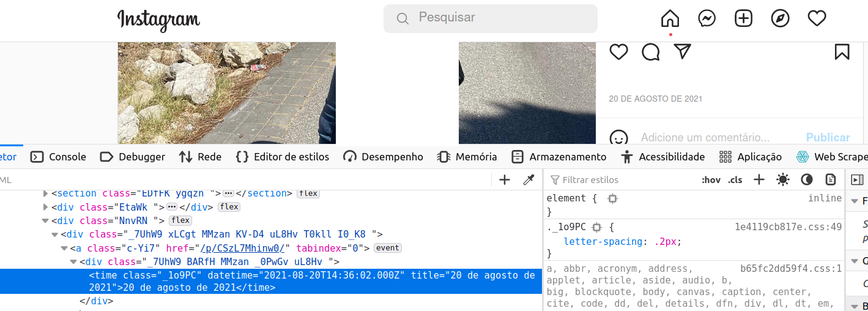This screenshot has height=311, width=868.
Task: Click the search magnifier icon
Action: (x=402, y=19)
